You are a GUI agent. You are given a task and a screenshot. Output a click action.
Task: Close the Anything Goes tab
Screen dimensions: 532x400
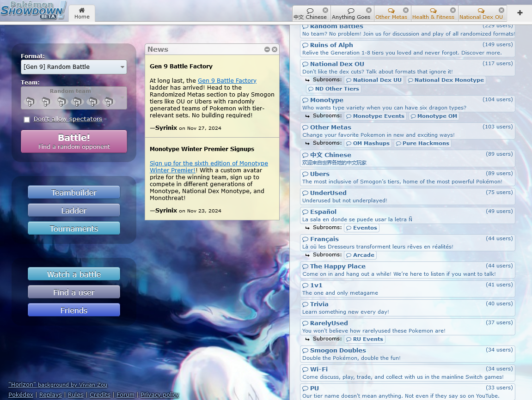tap(368, 10)
